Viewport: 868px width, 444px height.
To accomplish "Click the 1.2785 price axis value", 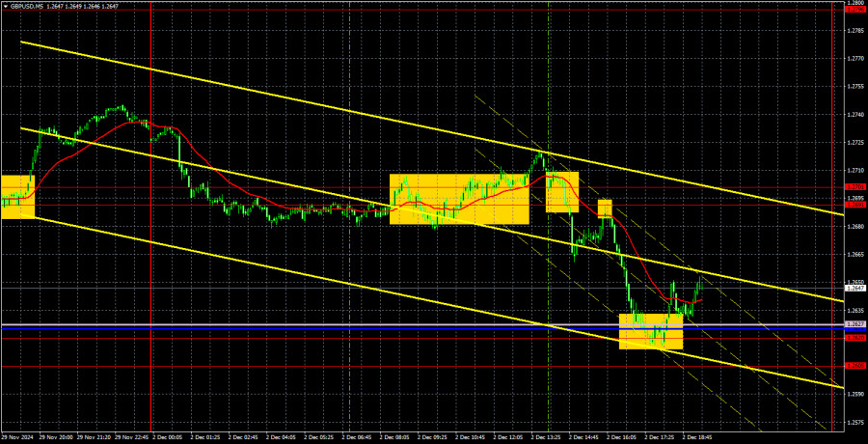I will coord(855,30).
